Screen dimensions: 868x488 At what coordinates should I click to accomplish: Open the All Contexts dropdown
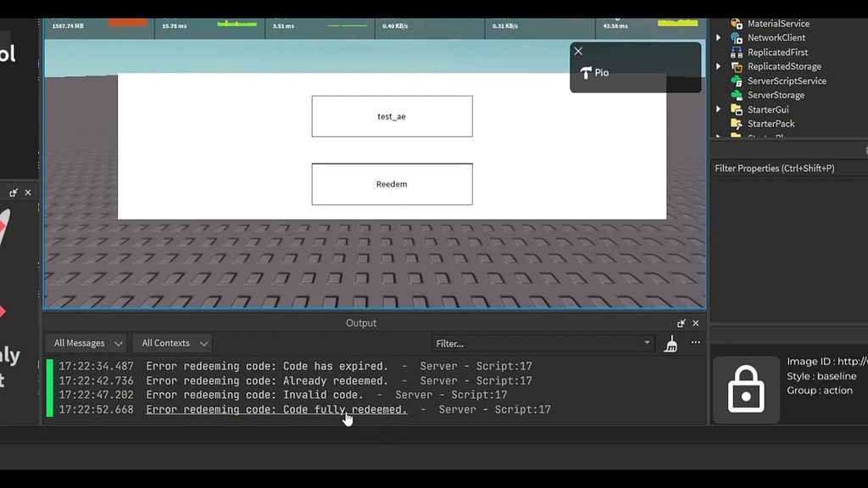click(172, 342)
